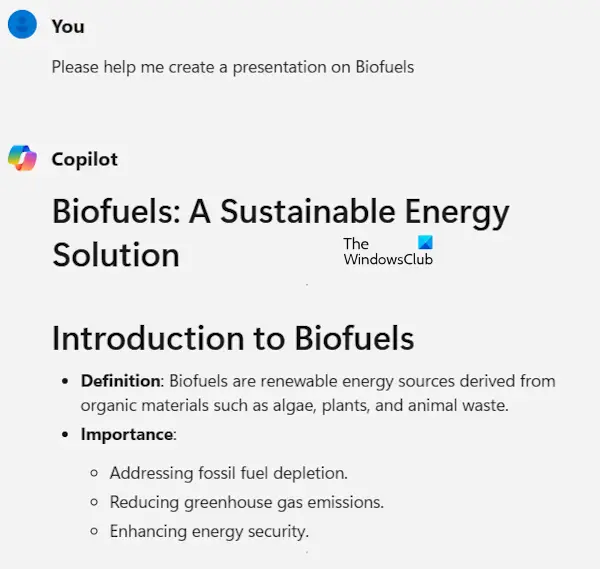600x569 pixels.
Task: Click the "Copilot" sender name
Action: [x=85, y=160]
